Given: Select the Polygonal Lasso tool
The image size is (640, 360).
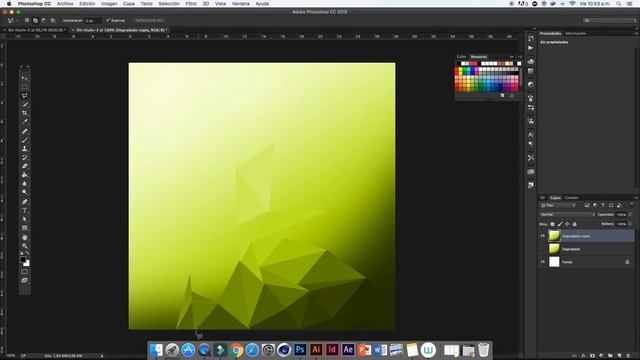Looking at the screenshot, I should [x=24, y=96].
